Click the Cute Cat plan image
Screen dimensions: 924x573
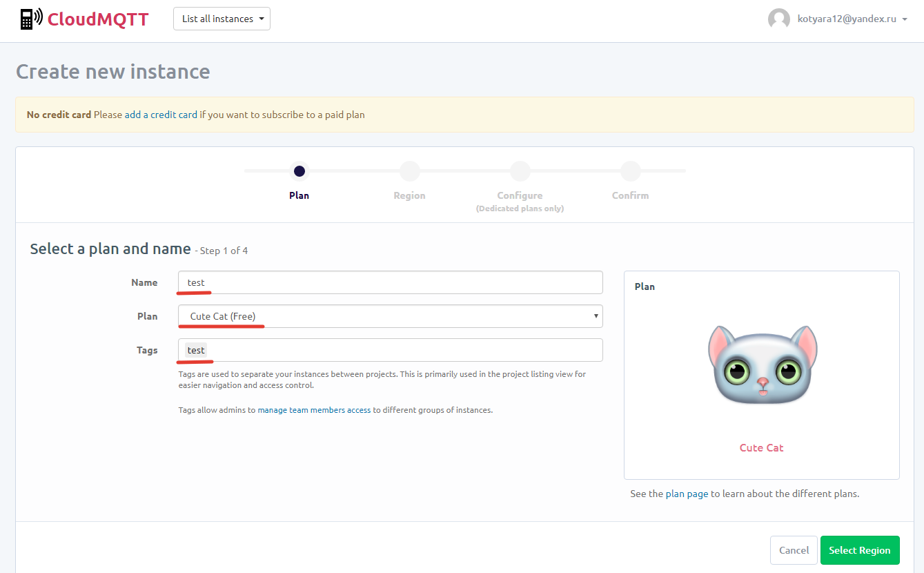coord(762,365)
